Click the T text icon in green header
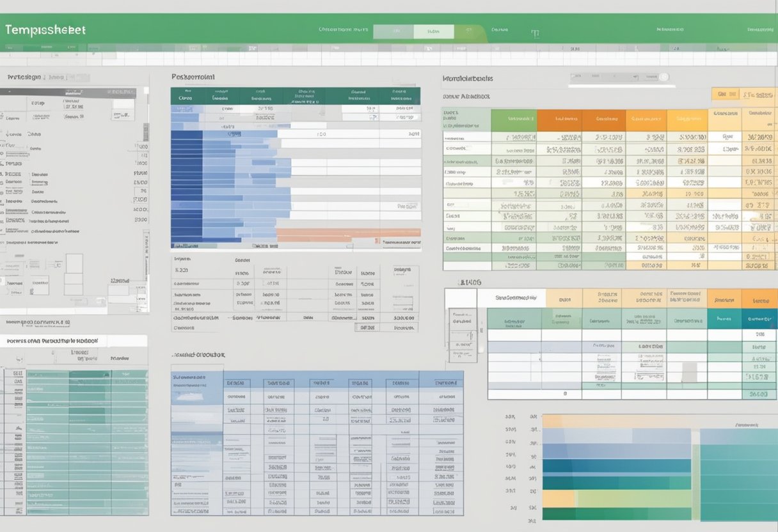The height and width of the screenshot is (532, 778). click(x=535, y=33)
